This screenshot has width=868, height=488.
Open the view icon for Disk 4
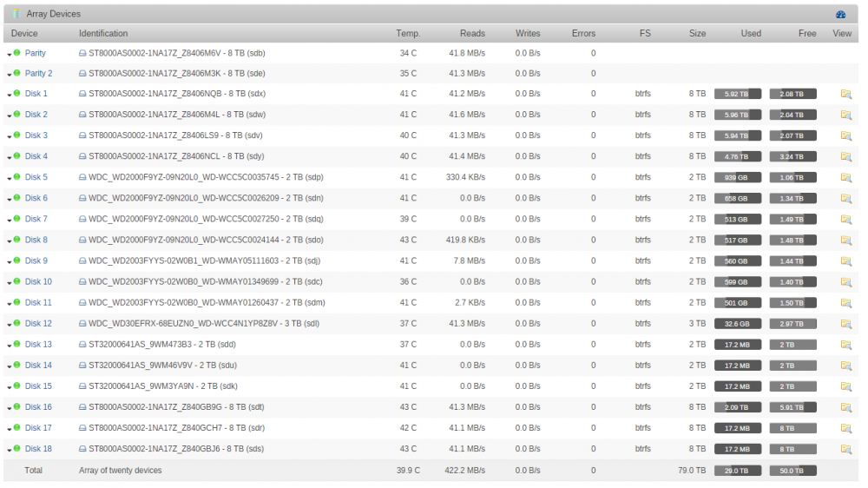click(845, 157)
